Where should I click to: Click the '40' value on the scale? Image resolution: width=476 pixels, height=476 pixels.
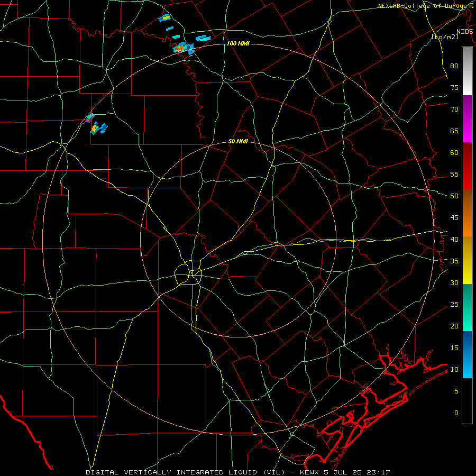coord(454,240)
